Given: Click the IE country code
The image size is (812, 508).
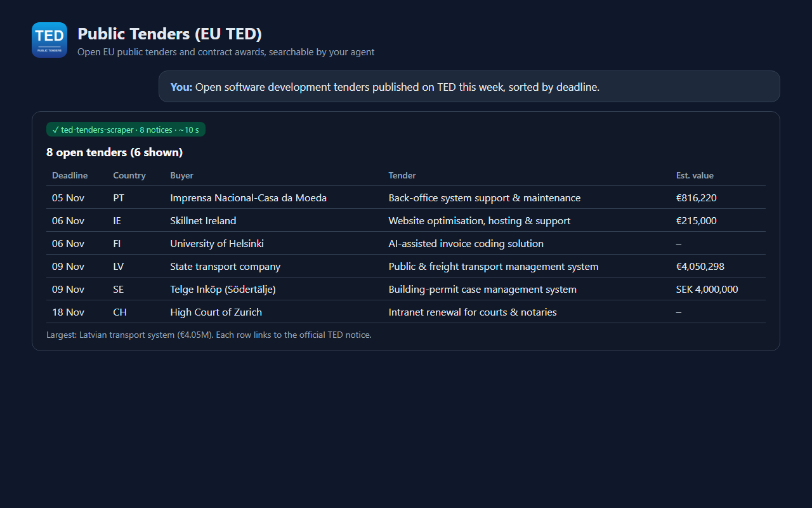Looking at the screenshot, I should click(117, 221).
